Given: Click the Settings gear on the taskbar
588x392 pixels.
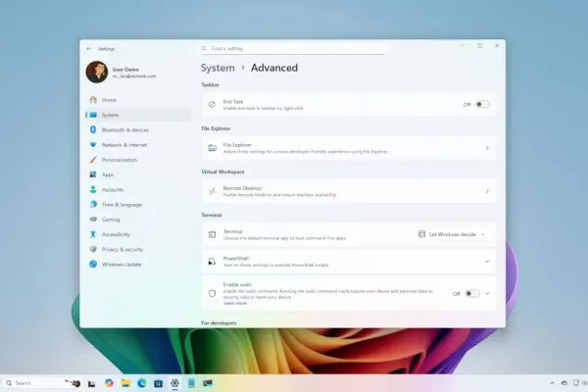Looking at the screenshot, I should [174, 383].
